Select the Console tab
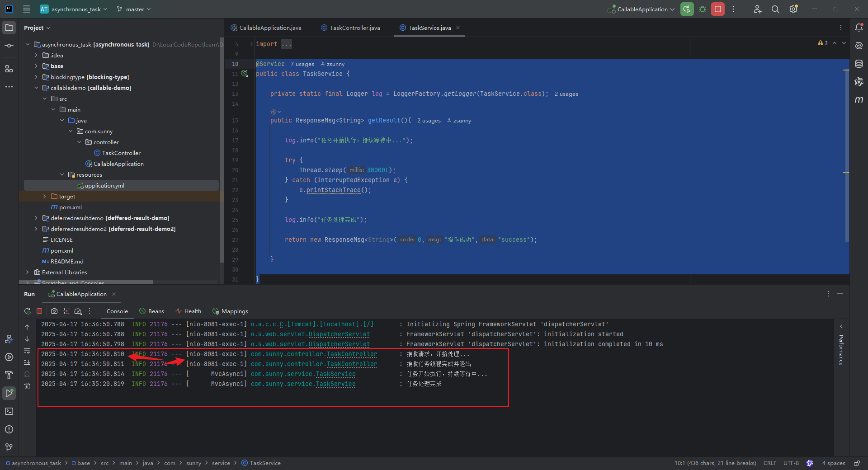This screenshot has width=868, height=470. click(x=117, y=311)
